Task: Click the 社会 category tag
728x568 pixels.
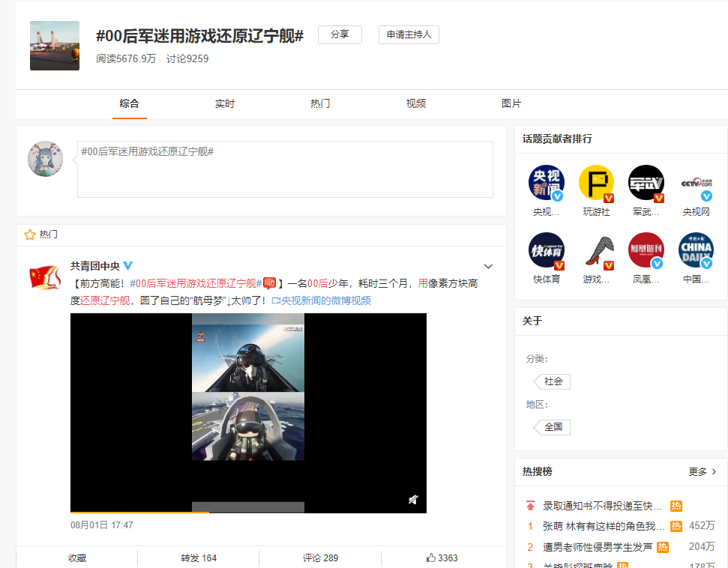Action: point(553,381)
